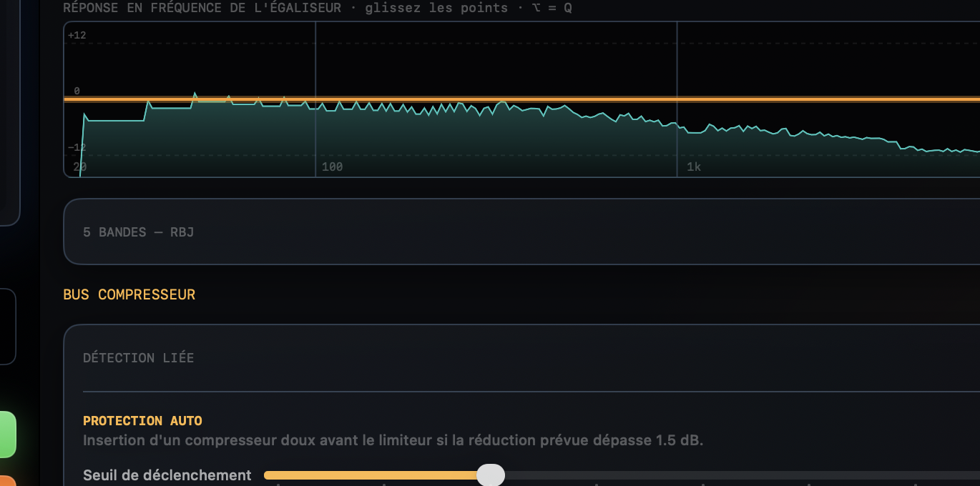Click the Seuil de déclenchement slider handle
This screenshot has width=980, height=486.
(x=491, y=475)
